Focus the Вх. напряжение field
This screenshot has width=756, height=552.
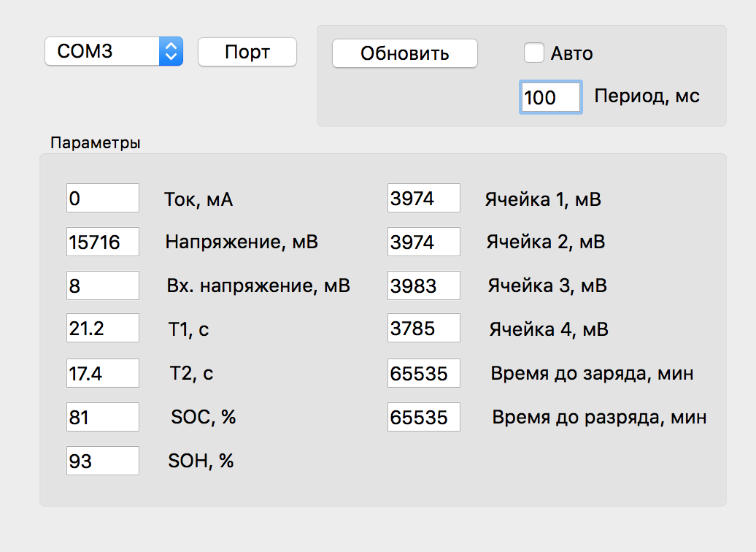[102, 285]
